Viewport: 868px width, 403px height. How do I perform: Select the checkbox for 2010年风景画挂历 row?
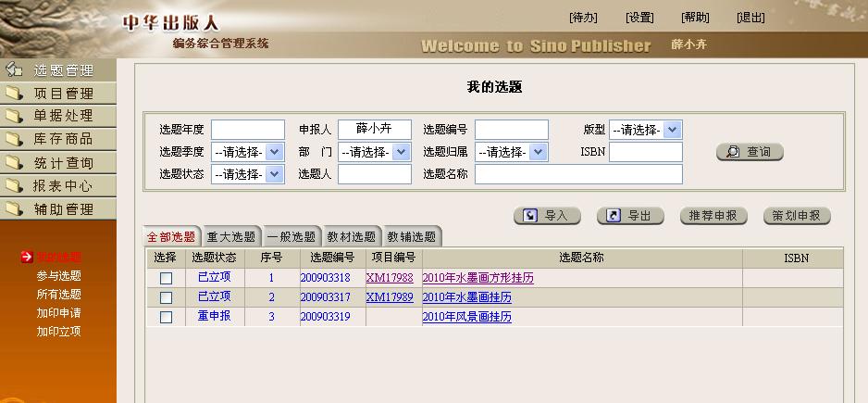(x=166, y=318)
